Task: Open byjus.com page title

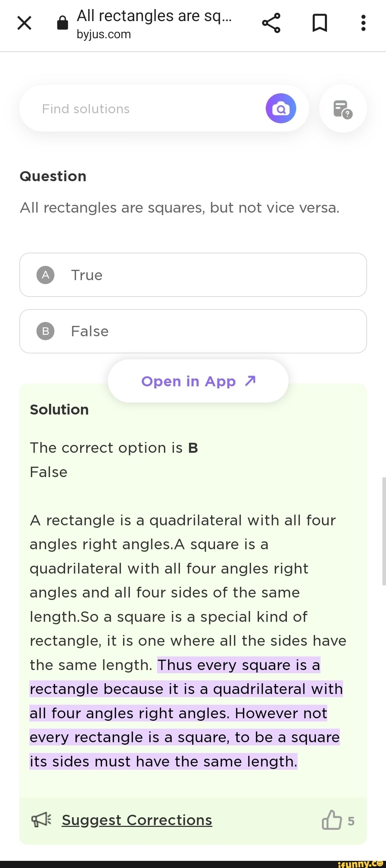Action: click(103, 34)
